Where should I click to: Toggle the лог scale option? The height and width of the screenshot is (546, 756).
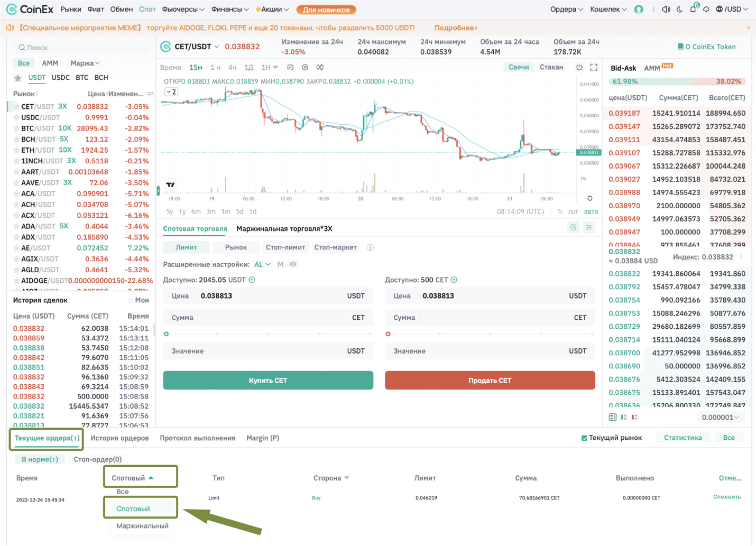point(573,211)
